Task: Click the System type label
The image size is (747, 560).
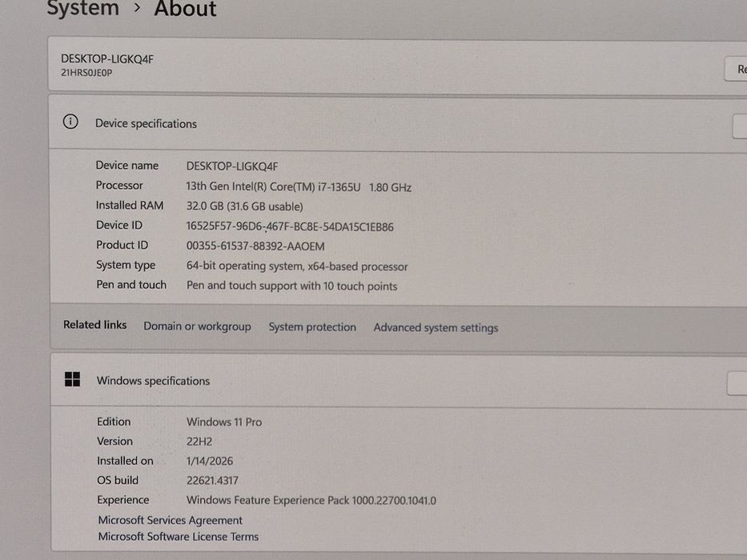Action: click(x=126, y=266)
